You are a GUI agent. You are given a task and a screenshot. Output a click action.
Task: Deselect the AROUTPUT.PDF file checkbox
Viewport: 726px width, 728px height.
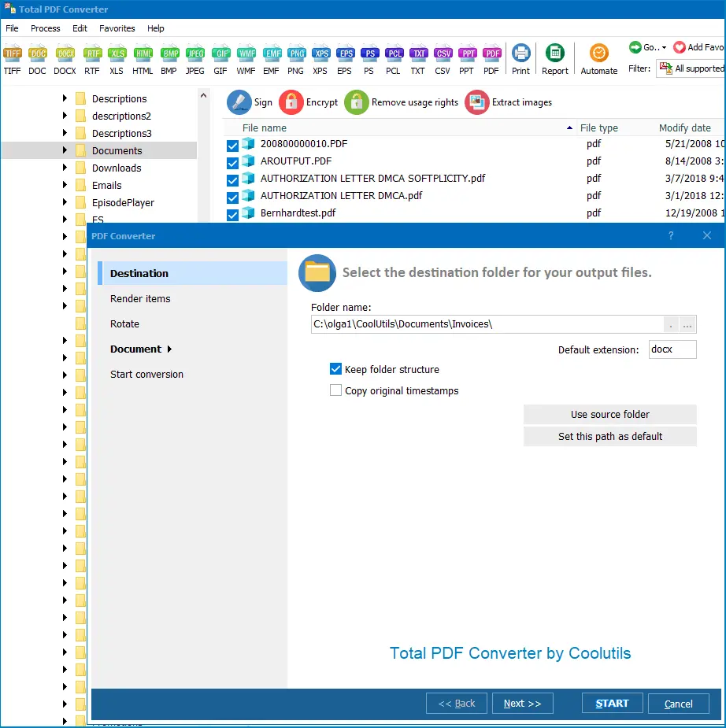(232, 161)
